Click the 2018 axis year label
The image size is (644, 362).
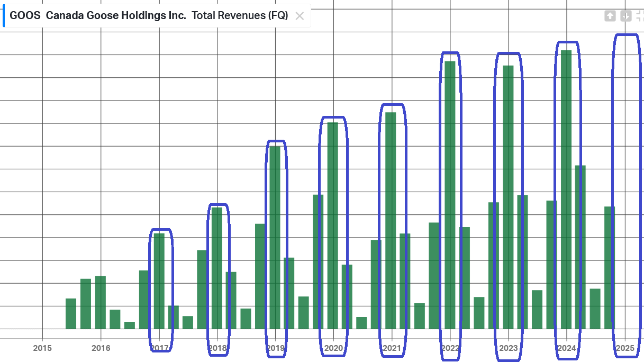click(217, 348)
